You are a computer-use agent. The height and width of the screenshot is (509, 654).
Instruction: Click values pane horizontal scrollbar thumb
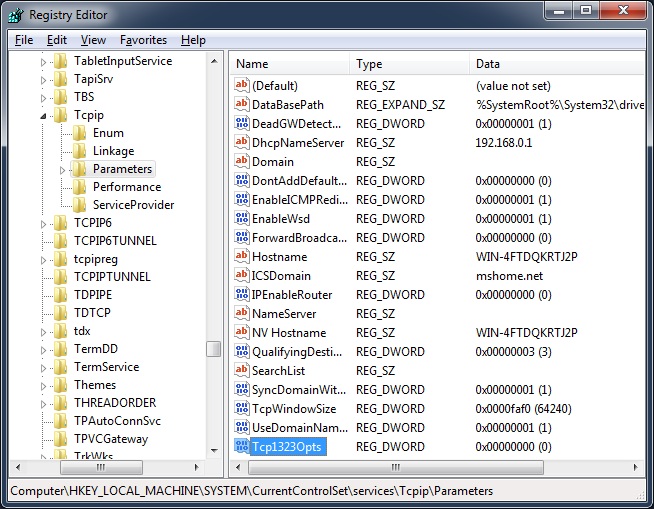396,467
